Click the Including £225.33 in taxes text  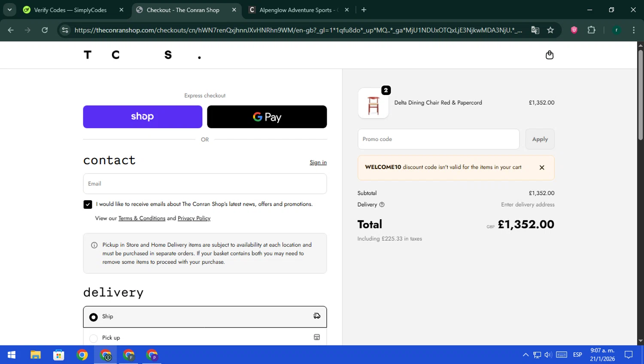point(389,239)
